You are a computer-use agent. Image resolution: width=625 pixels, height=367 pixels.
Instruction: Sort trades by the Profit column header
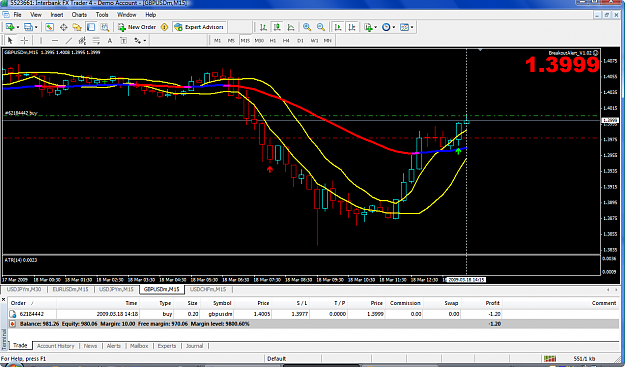(493, 303)
